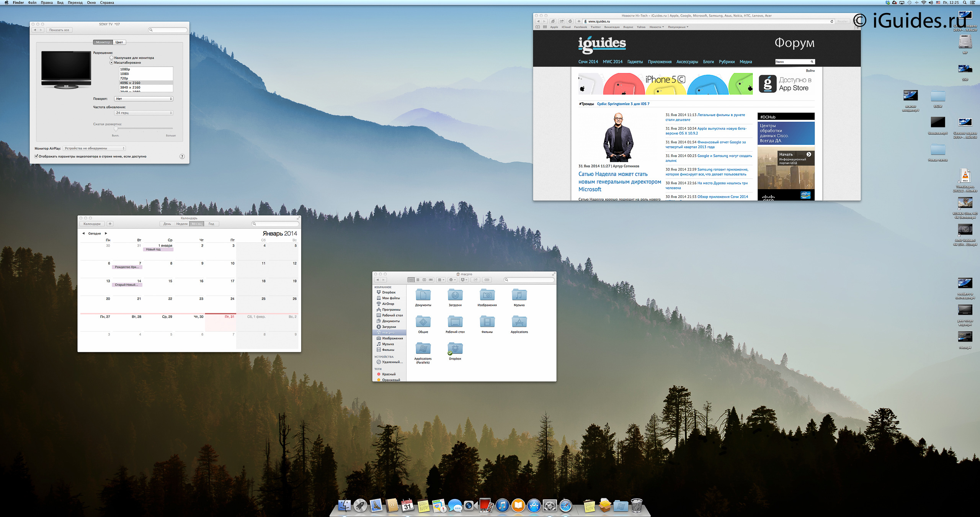Open Launchpad rocket icon in Dock

pyautogui.click(x=360, y=506)
